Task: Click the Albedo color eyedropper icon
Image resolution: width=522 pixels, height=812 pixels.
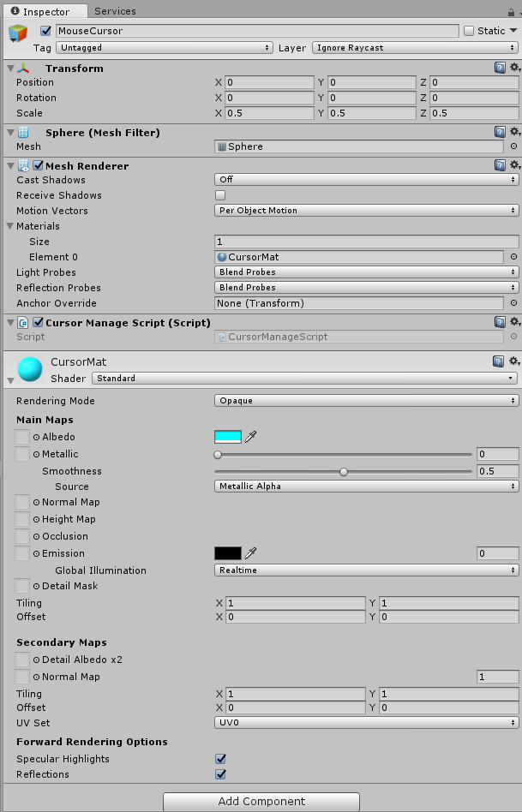Action: (251, 437)
